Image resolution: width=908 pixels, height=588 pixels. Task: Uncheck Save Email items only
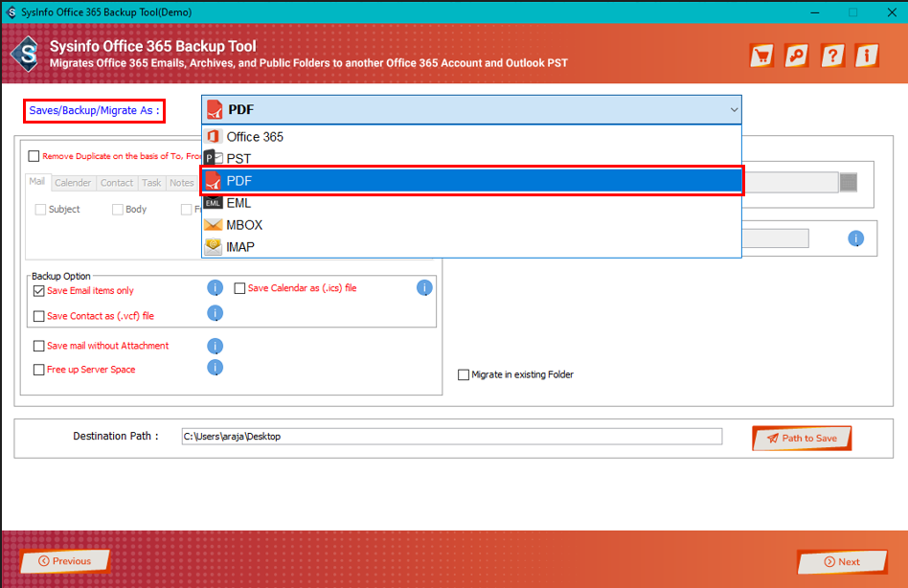click(39, 291)
